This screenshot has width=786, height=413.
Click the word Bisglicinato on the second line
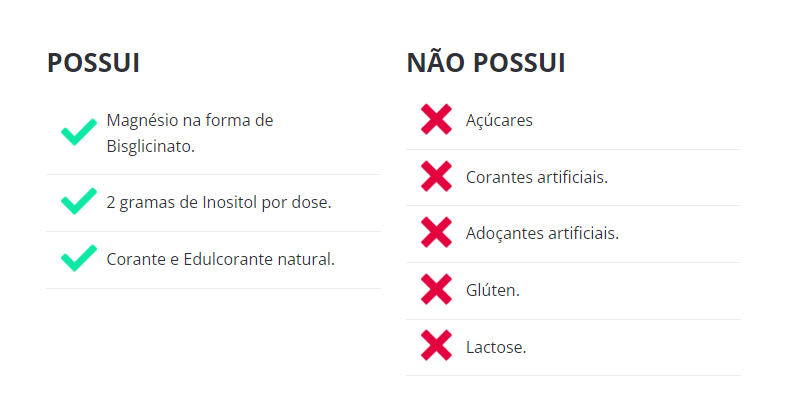150,146
